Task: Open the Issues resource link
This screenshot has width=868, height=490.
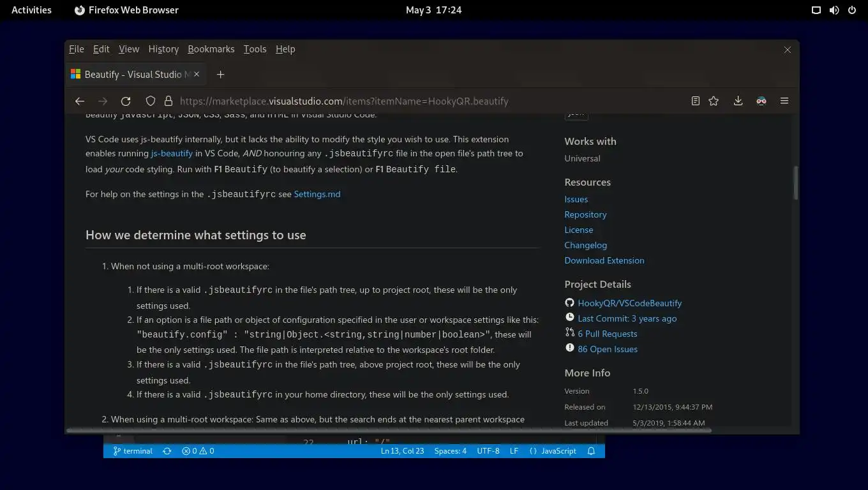Action: pyautogui.click(x=576, y=199)
